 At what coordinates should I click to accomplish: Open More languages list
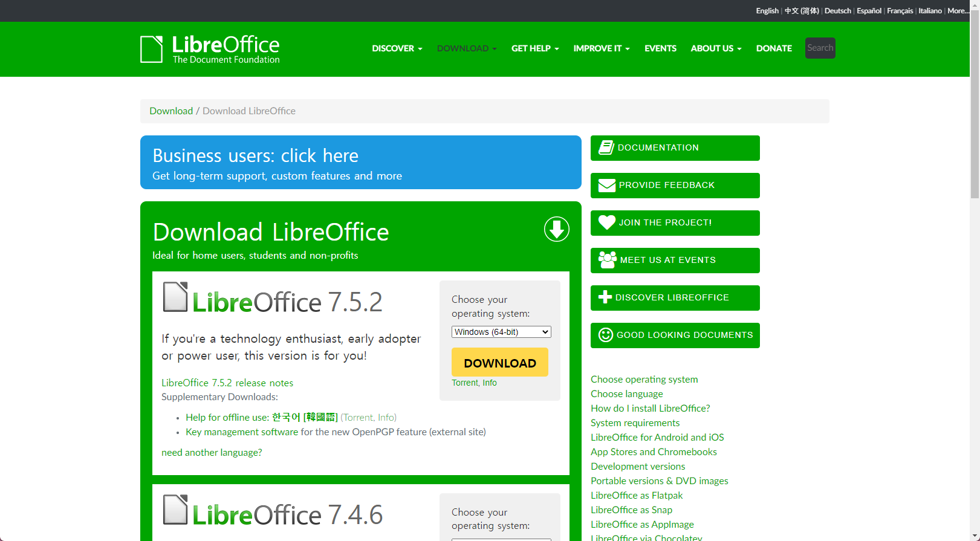tap(958, 11)
